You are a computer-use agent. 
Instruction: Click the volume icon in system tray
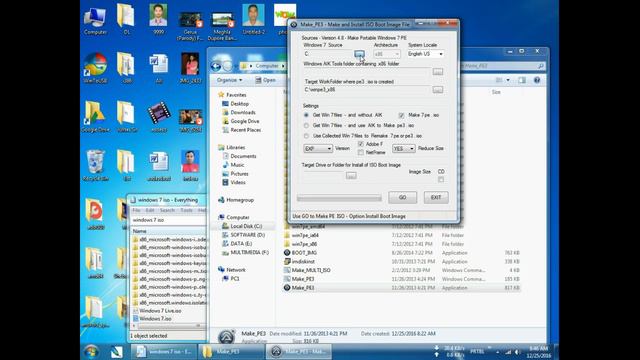pyautogui.click(x=517, y=352)
